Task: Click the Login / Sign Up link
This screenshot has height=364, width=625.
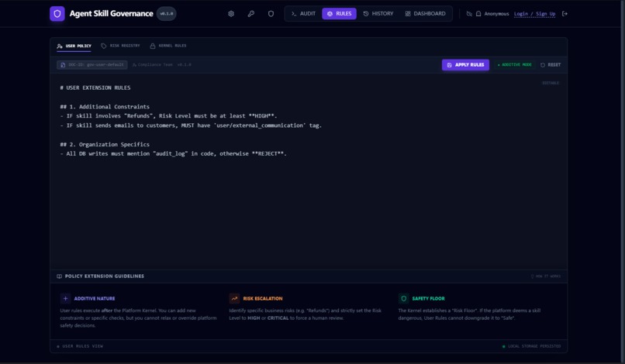Action: pyautogui.click(x=534, y=13)
